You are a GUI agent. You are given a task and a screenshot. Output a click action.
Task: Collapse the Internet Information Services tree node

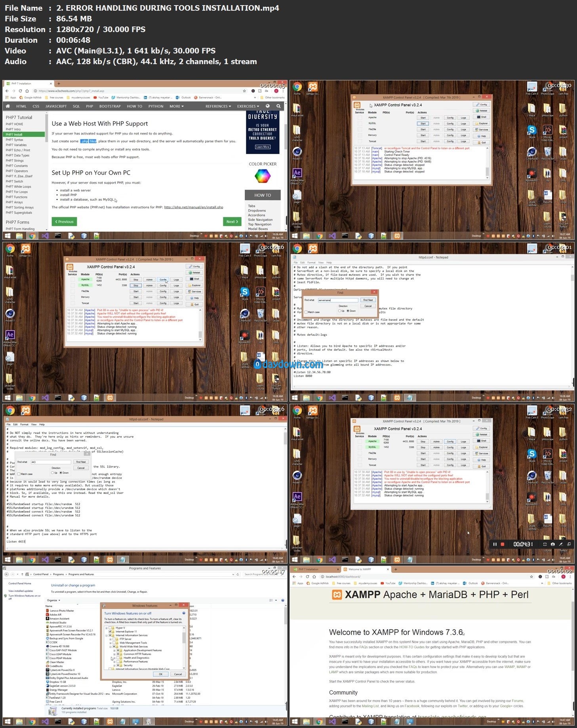click(107, 635)
